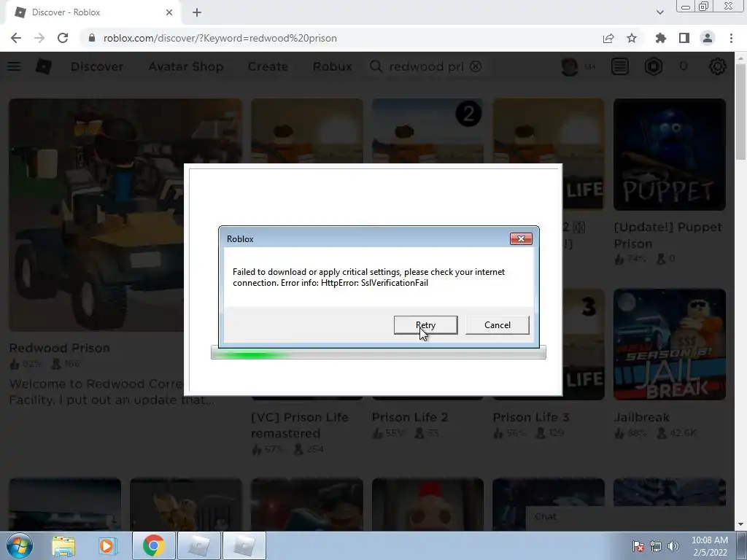Open the Jailbreak title link
Image resolution: width=747 pixels, height=560 pixels.
point(641,417)
